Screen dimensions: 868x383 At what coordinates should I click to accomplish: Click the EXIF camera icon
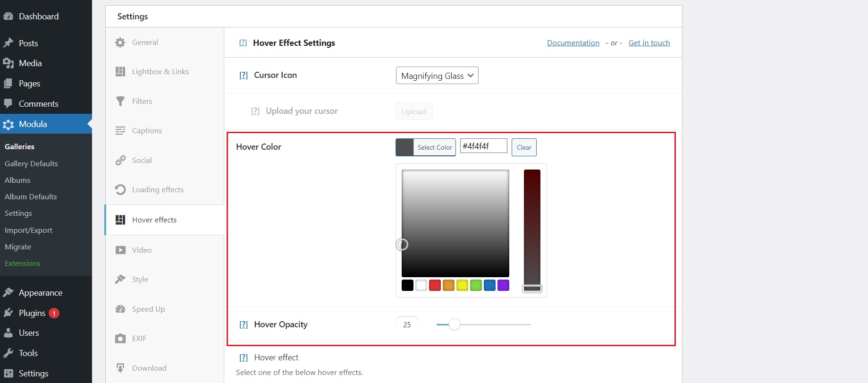point(120,339)
